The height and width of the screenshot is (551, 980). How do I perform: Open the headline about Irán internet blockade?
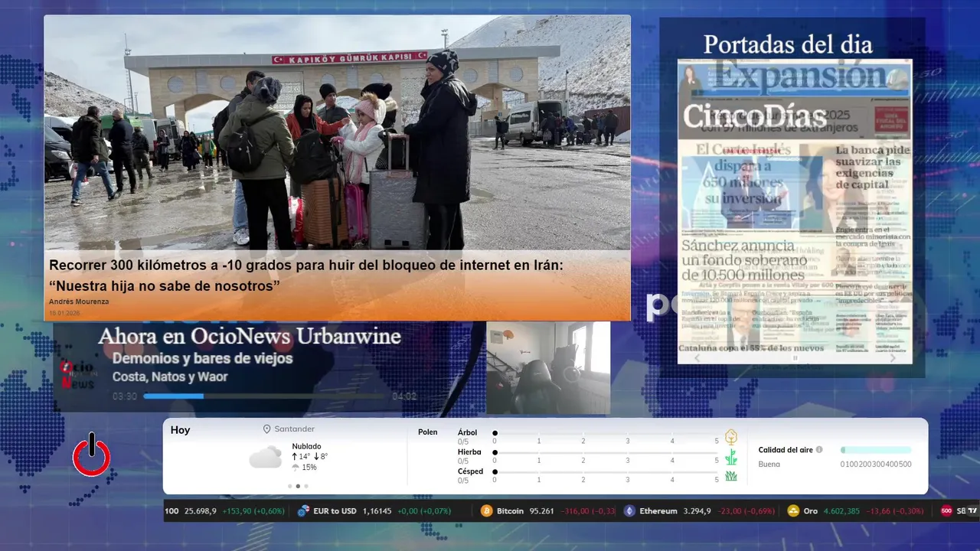click(x=306, y=275)
